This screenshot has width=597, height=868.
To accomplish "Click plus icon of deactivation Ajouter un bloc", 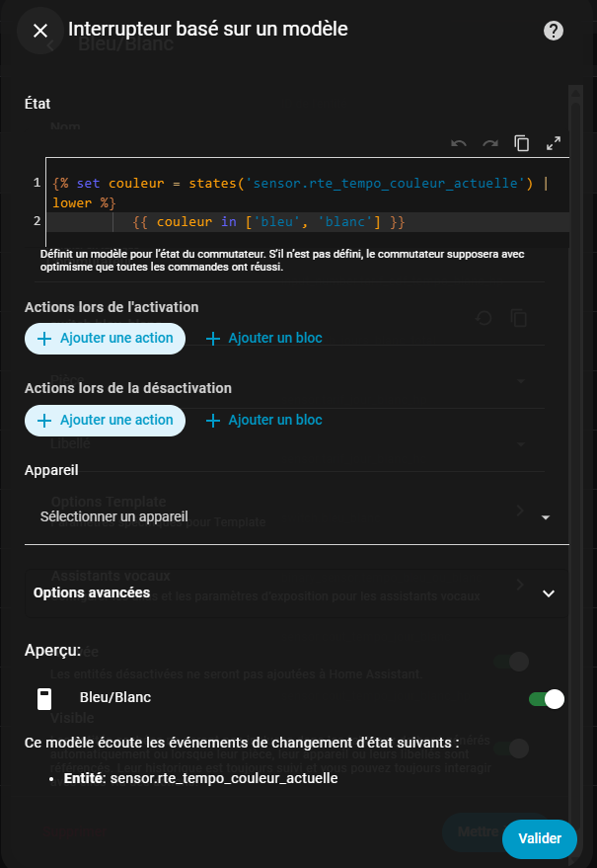I will point(214,421).
